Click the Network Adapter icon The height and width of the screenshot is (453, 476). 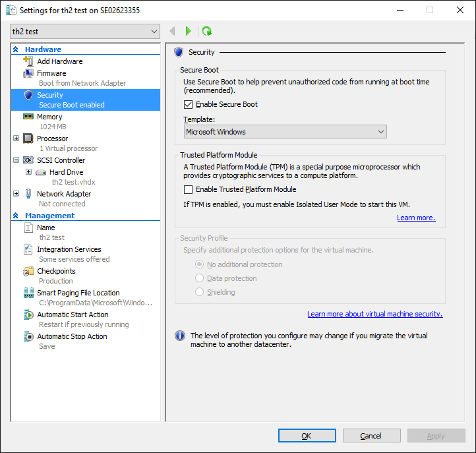click(28, 194)
